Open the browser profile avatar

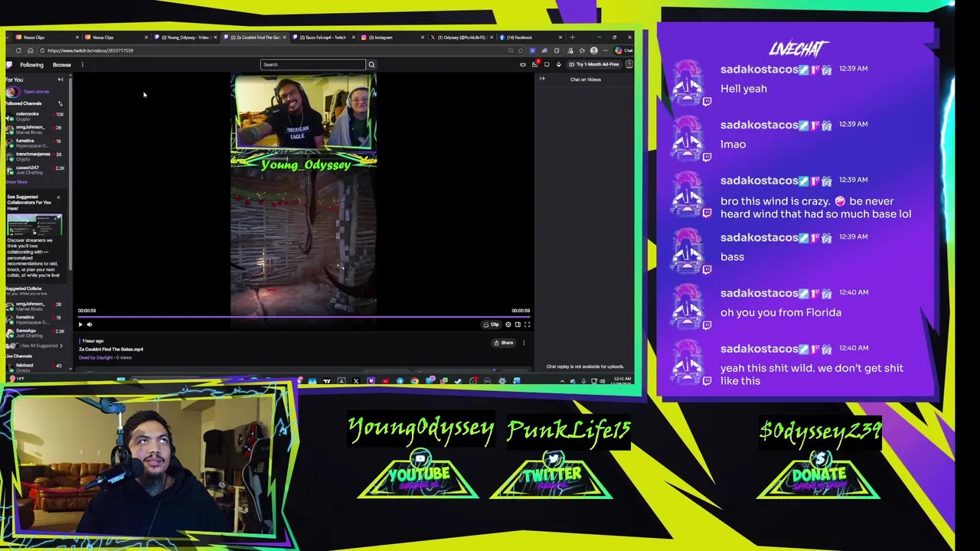594,51
